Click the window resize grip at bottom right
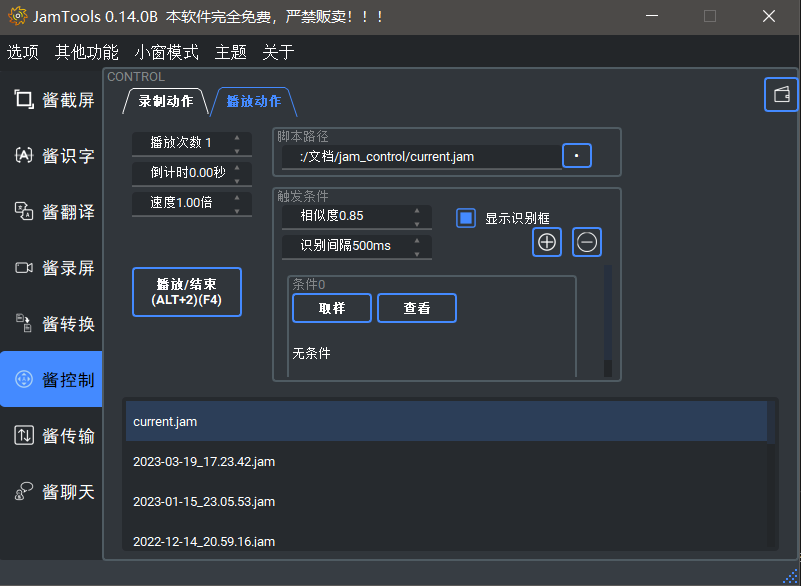Screen dimensions: 801x586 tap(790, 575)
